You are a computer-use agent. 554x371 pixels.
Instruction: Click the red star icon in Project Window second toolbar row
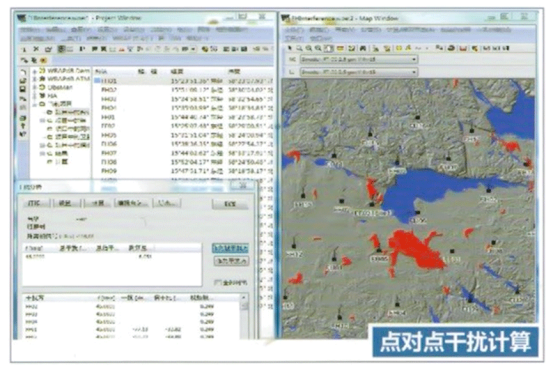point(44,60)
